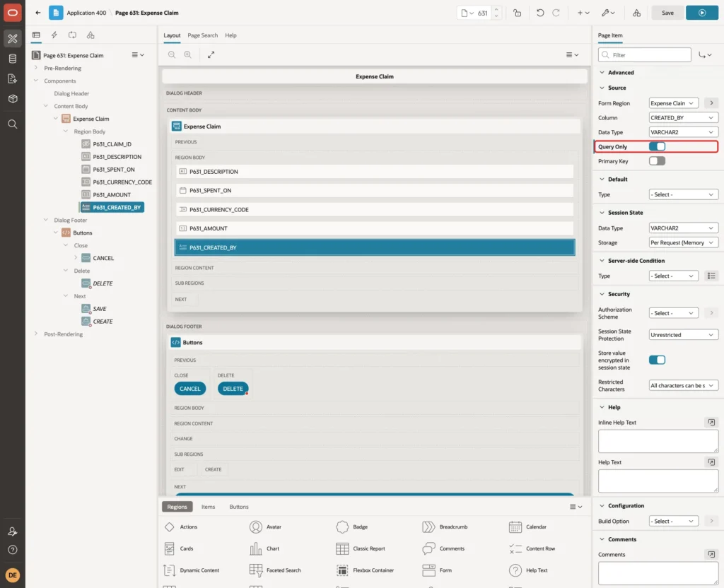
Task: Select the Layout tab
Action: (x=172, y=35)
